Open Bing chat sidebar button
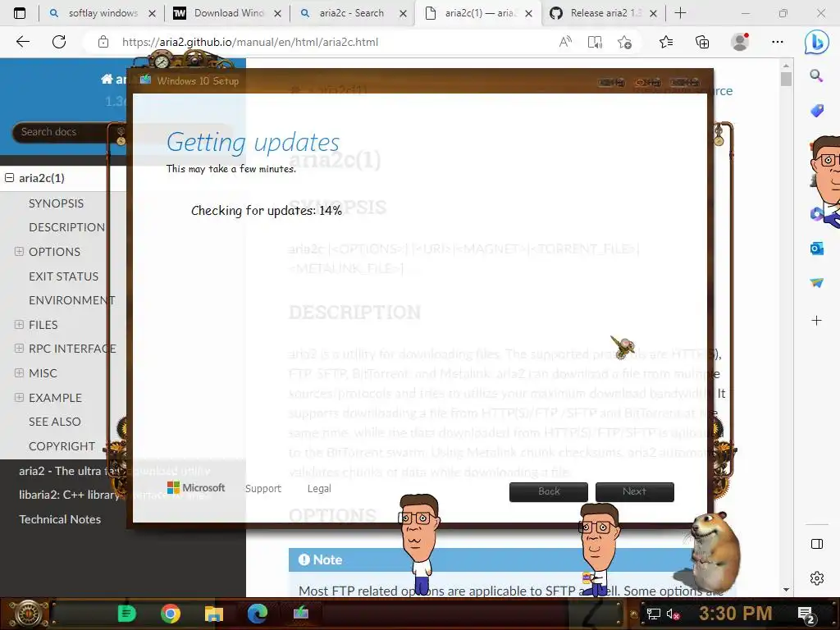The width and height of the screenshot is (840, 630). 816,43
